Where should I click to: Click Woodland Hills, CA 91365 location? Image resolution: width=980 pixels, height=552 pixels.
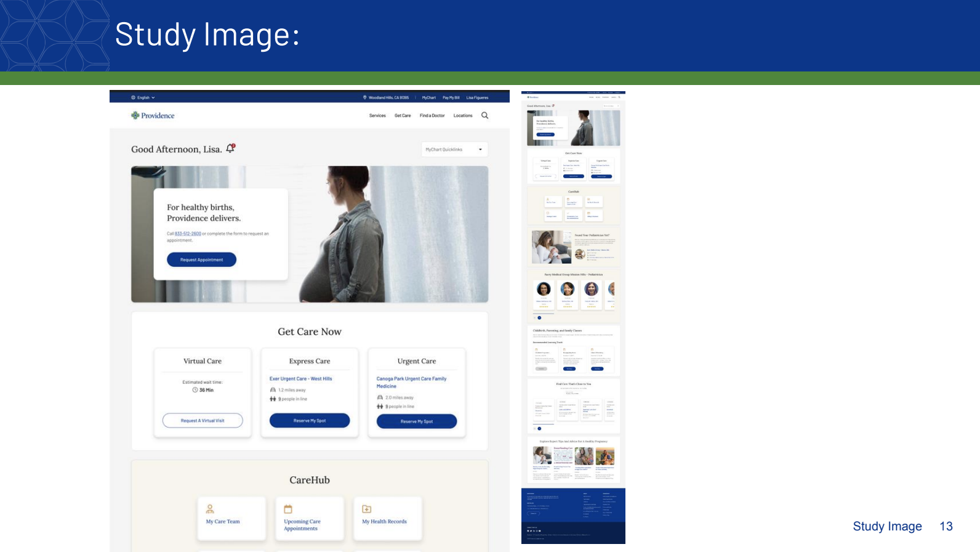386,97
